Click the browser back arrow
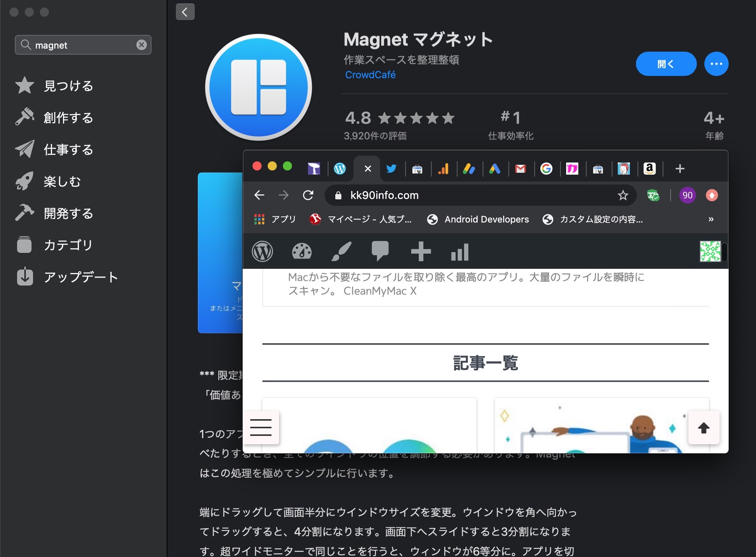Screen dimensions: 756x557 point(259,195)
